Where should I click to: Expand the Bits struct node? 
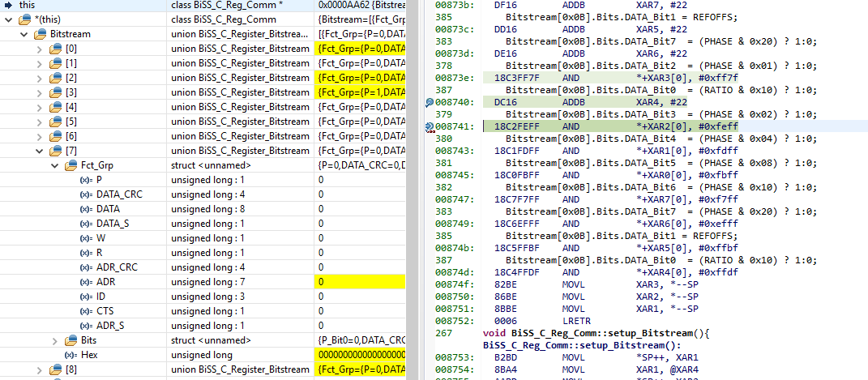[x=55, y=340]
